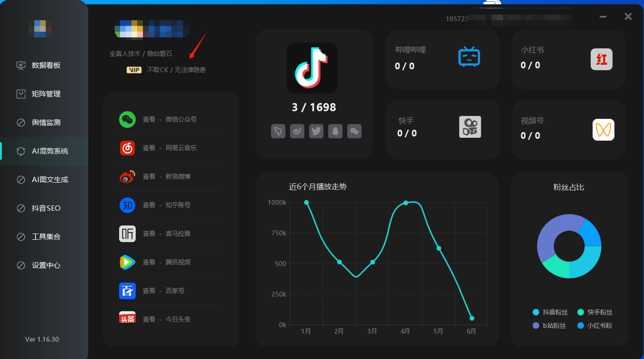644x359 pixels.
Task: Go to 设置中心 in sidebar
Action: click(x=46, y=265)
